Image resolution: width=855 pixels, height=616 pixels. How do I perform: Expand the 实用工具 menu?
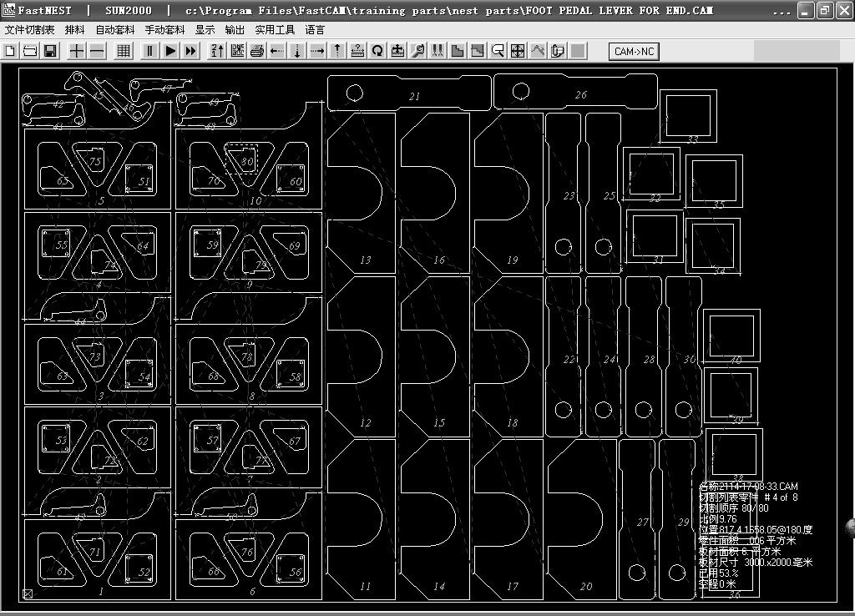[x=275, y=29]
